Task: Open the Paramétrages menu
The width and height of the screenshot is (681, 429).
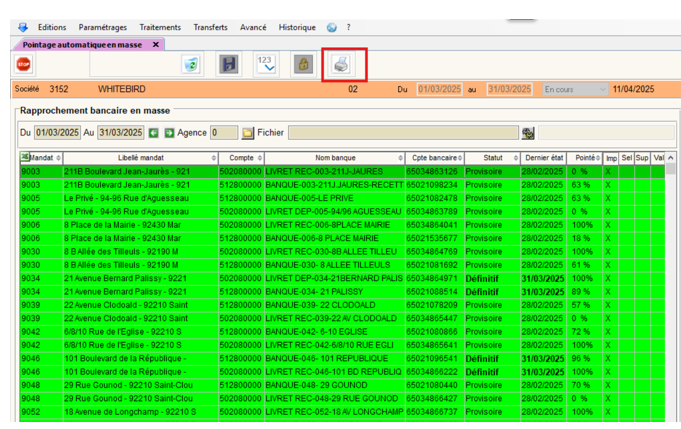Action: point(102,27)
